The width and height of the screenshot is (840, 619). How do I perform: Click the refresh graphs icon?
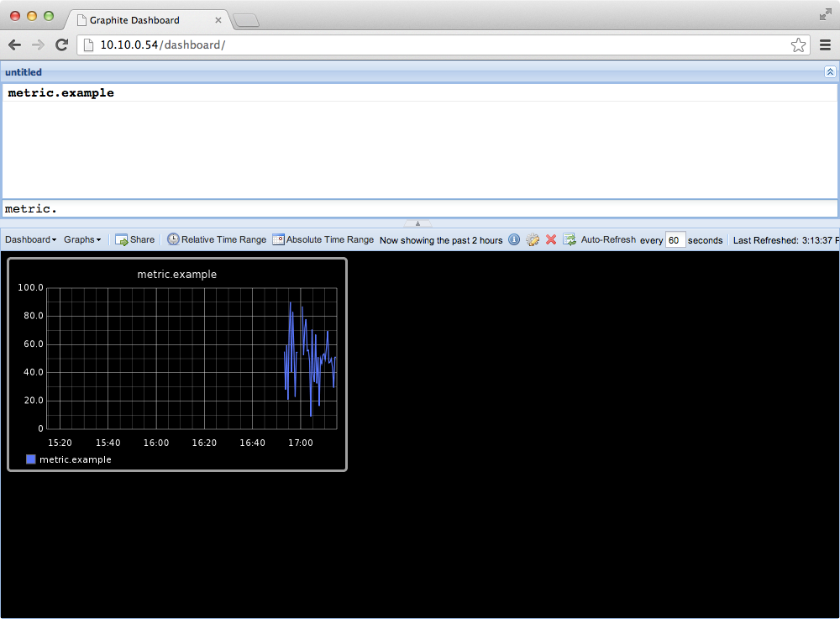click(570, 240)
